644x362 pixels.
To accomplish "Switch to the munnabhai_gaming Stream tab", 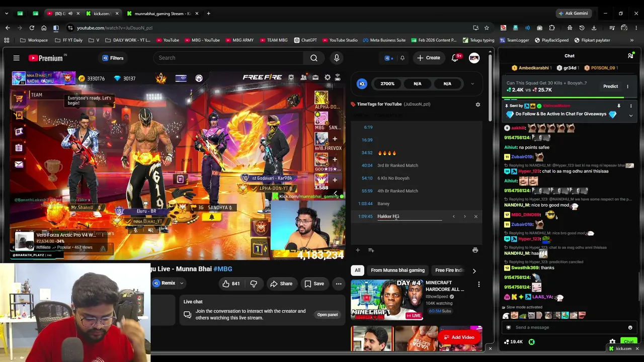I will 163,14.
